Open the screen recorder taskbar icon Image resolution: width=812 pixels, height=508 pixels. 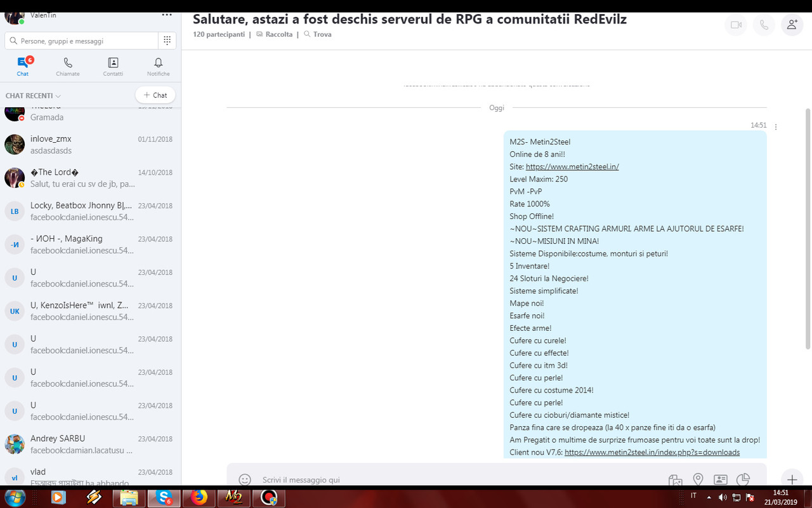(269, 497)
